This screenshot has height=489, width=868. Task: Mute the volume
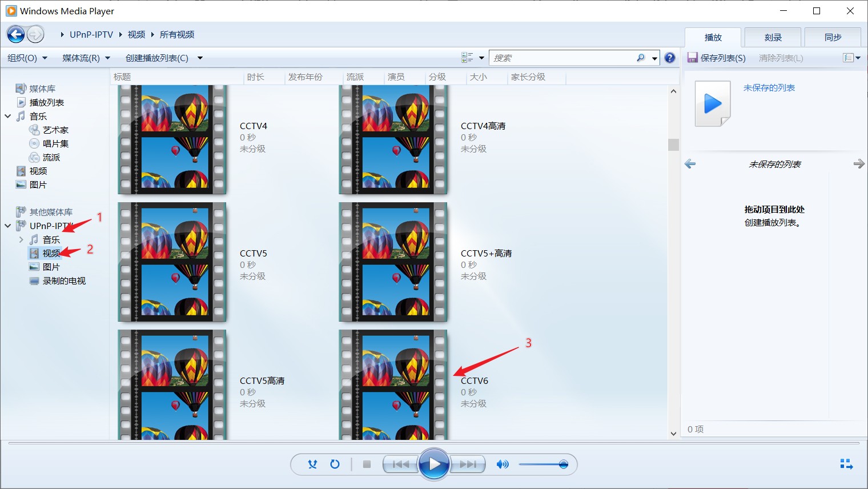(x=502, y=464)
